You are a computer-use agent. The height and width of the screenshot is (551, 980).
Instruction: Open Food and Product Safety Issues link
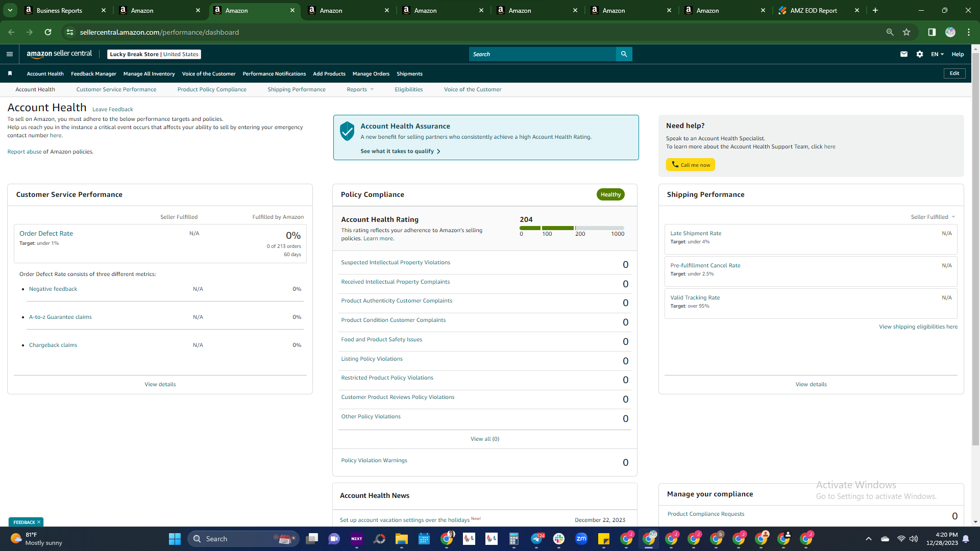click(381, 339)
